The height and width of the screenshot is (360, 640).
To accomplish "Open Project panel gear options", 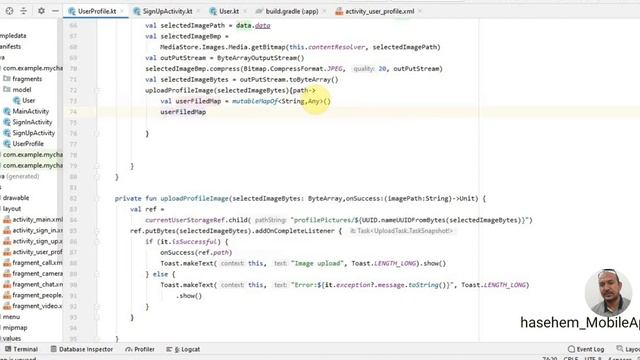I will coord(41,11).
